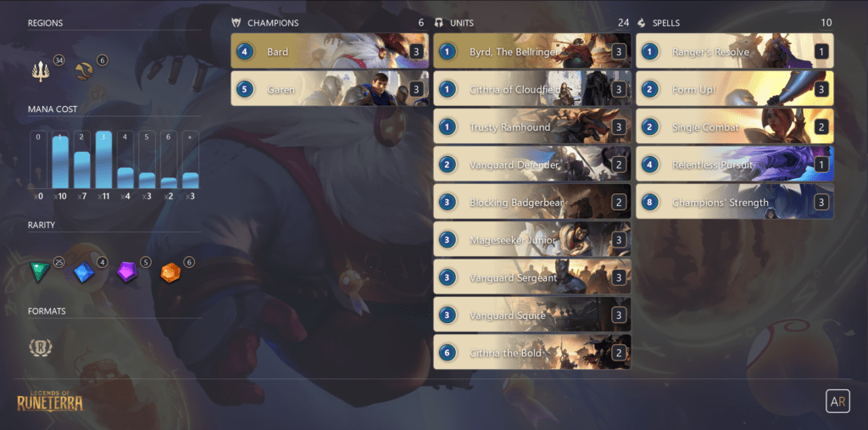Click the Standard format laurel icon
Image resolution: width=868 pixels, height=430 pixels.
pyautogui.click(x=41, y=348)
